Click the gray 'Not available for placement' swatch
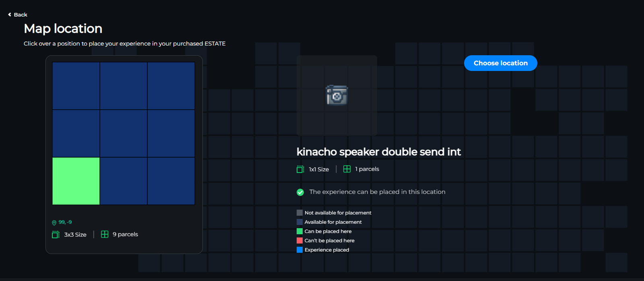The height and width of the screenshot is (281, 644). [299, 213]
